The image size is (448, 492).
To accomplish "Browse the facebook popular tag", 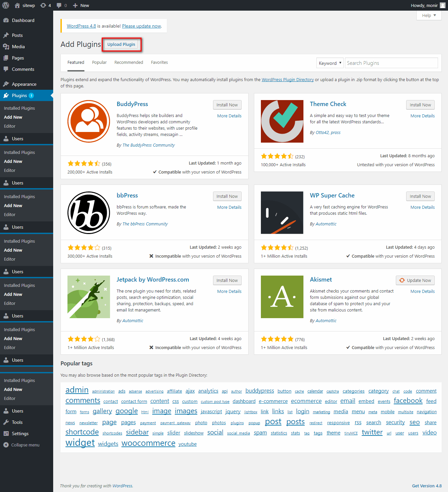I will [x=408, y=401].
